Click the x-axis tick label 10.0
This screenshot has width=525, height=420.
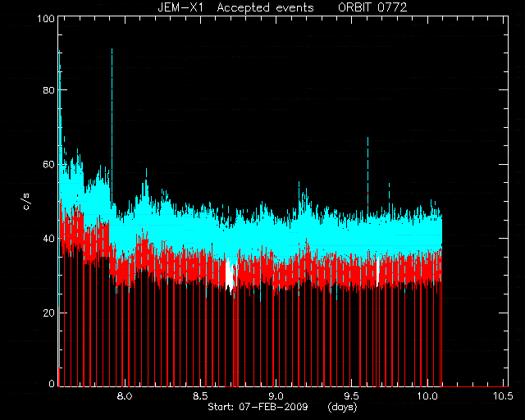[427, 396]
